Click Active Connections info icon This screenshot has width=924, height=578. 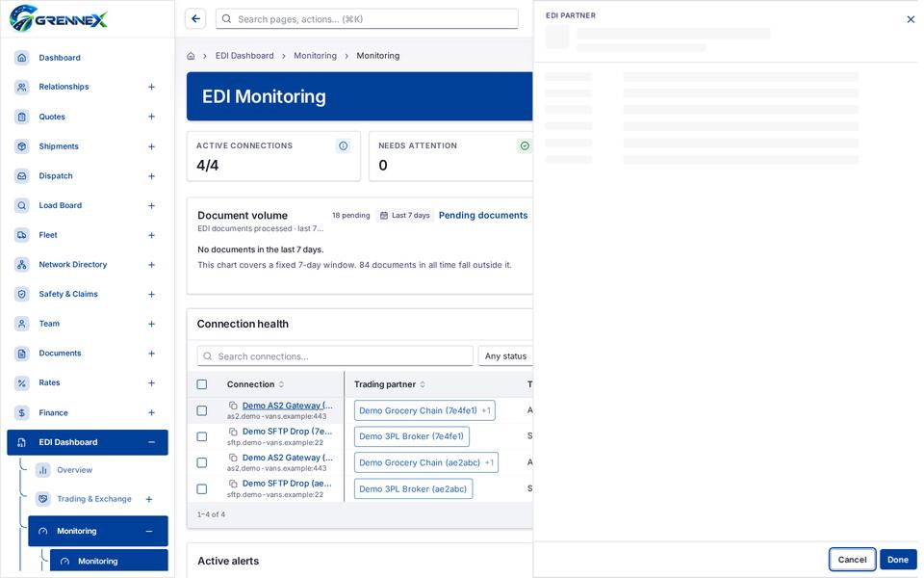click(x=343, y=145)
